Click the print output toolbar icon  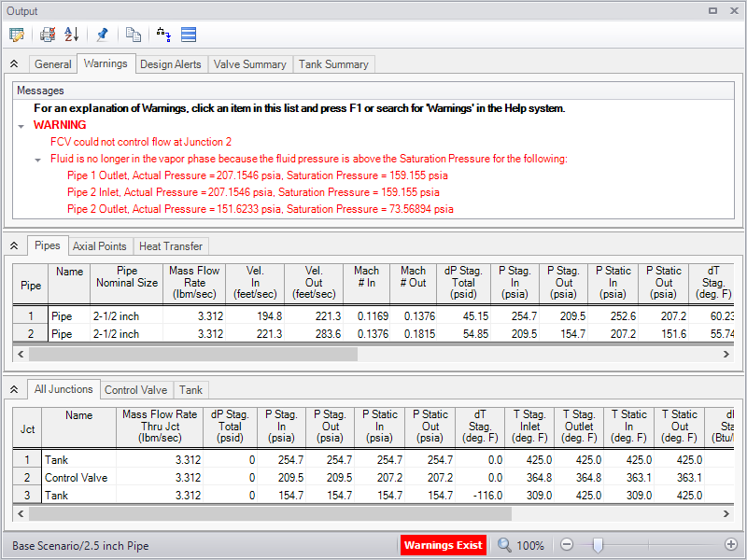pyautogui.click(x=48, y=35)
